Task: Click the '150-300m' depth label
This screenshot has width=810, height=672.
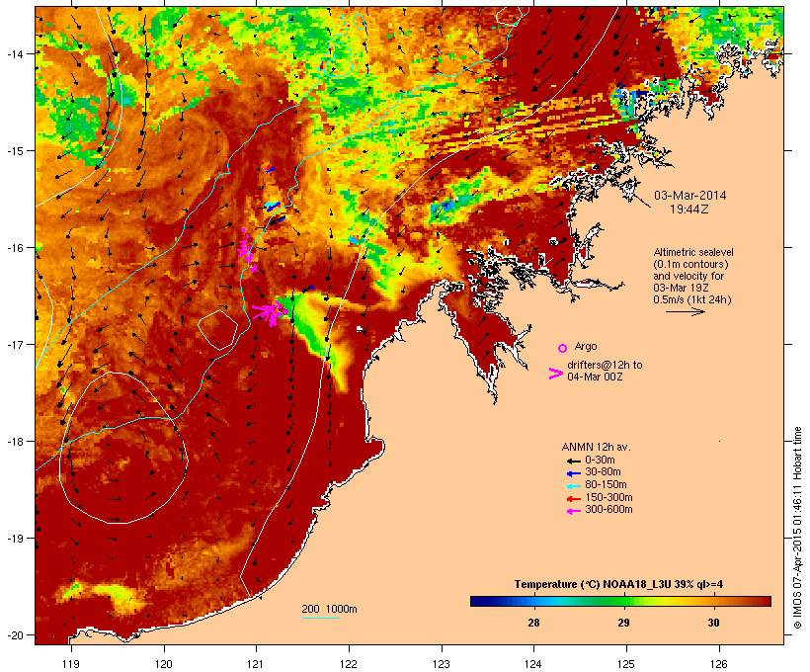Action: [x=608, y=497]
